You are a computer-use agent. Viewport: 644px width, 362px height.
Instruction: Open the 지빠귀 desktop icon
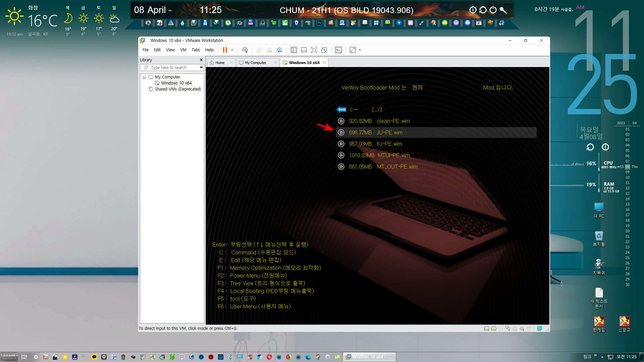point(599,267)
